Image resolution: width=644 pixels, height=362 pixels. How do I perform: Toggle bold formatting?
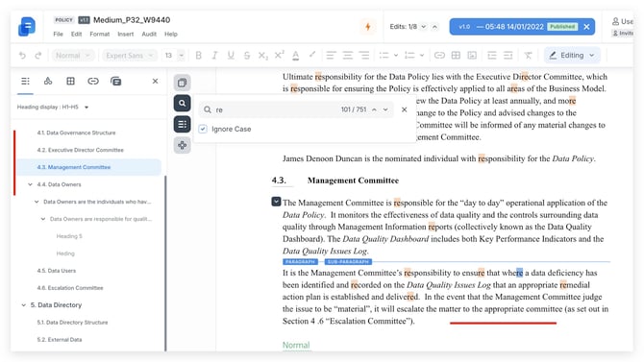pyautogui.click(x=198, y=56)
